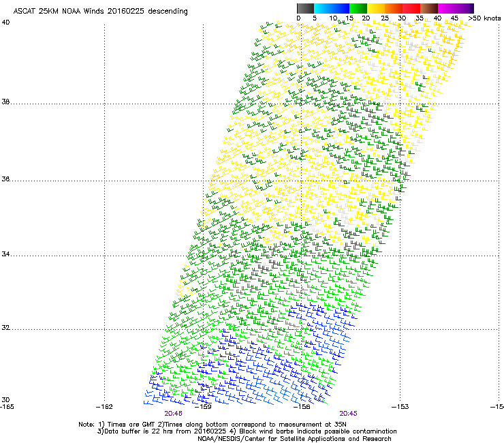The height and width of the screenshot is (443, 504).
Task: Click the green 15-20 knots color band
Action: 358,8
